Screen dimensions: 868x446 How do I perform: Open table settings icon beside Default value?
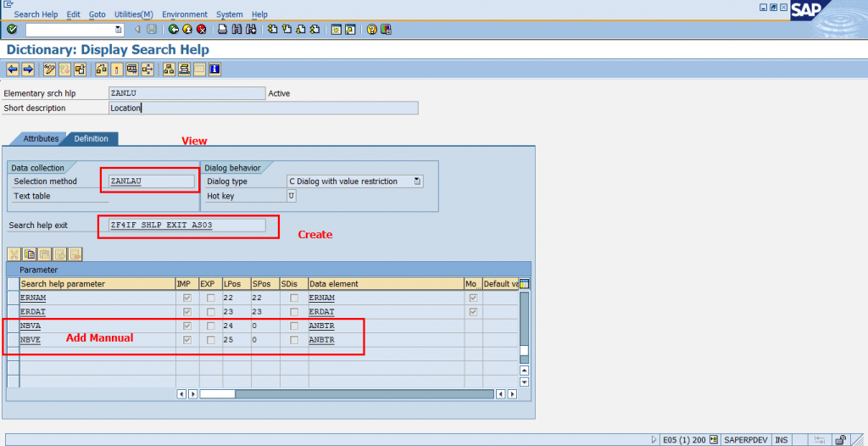click(524, 284)
